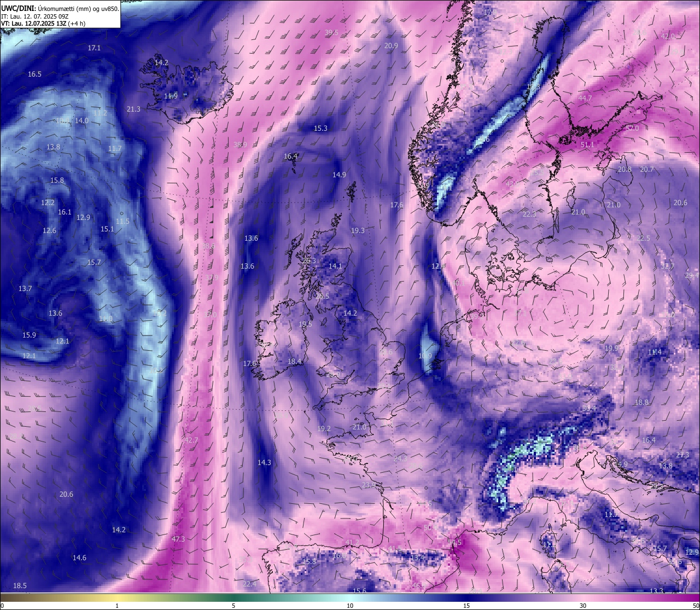Select the 42.7 map value
The width and height of the screenshot is (700, 610).
pos(191,440)
